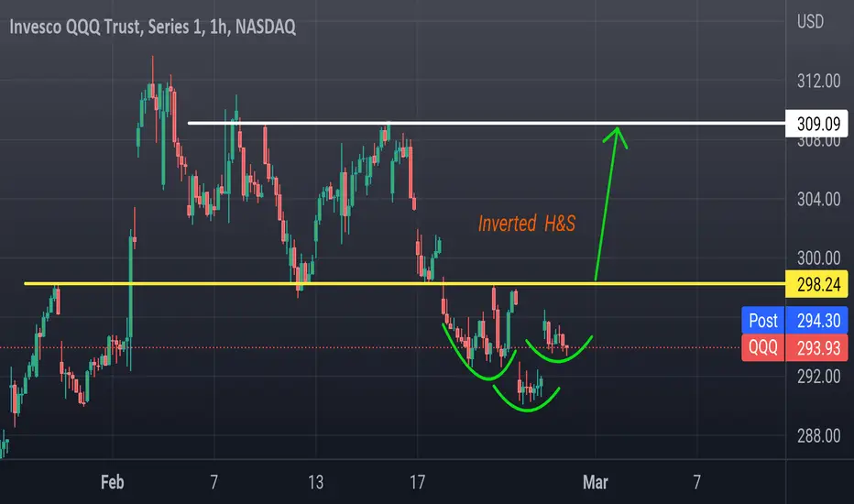Click the 292.00 price axis label

point(818,377)
